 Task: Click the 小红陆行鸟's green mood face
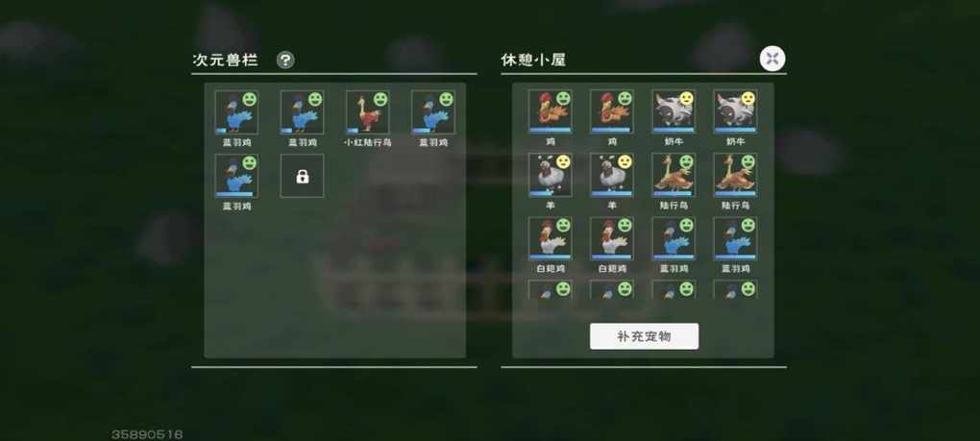(x=380, y=99)
